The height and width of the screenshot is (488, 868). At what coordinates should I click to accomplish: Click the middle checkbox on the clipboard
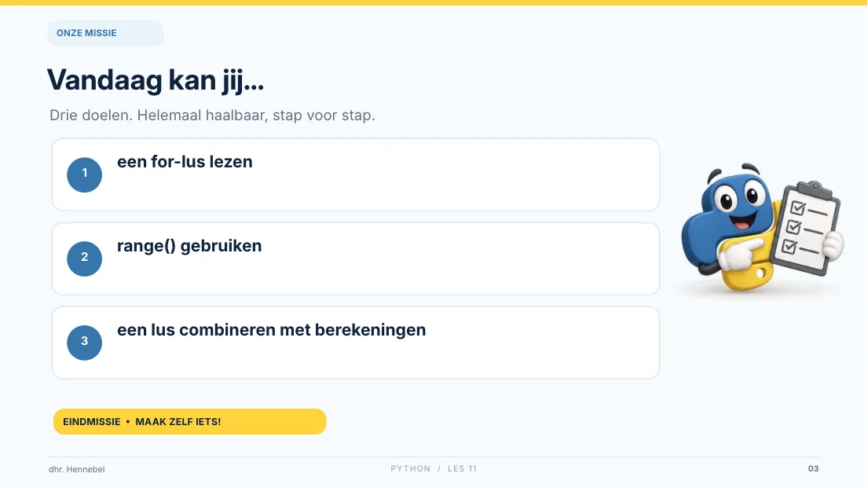click(794, 227)
